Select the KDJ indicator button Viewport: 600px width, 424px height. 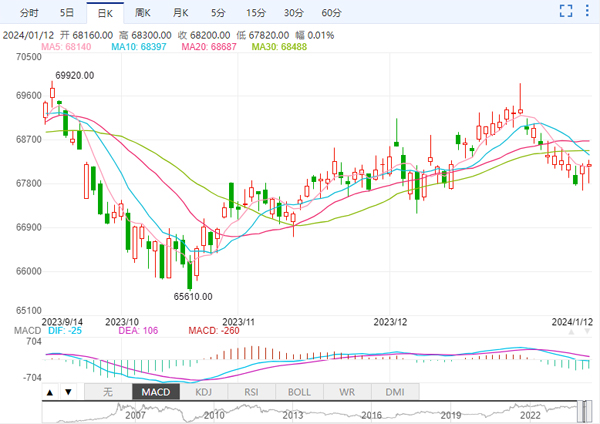point(204,392)
